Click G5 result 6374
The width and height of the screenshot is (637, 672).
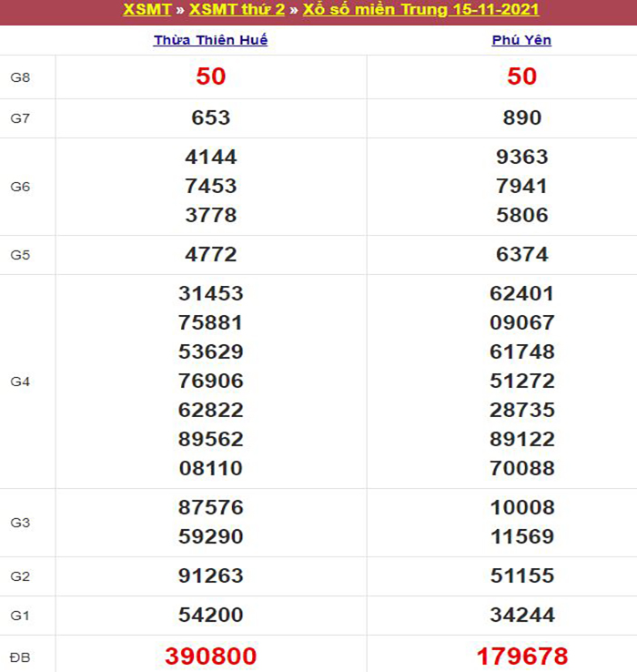(x=521, y=255)
